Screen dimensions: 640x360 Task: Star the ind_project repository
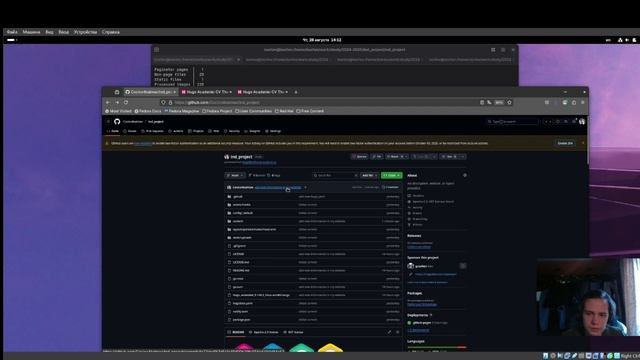click(x=449, y=157)
